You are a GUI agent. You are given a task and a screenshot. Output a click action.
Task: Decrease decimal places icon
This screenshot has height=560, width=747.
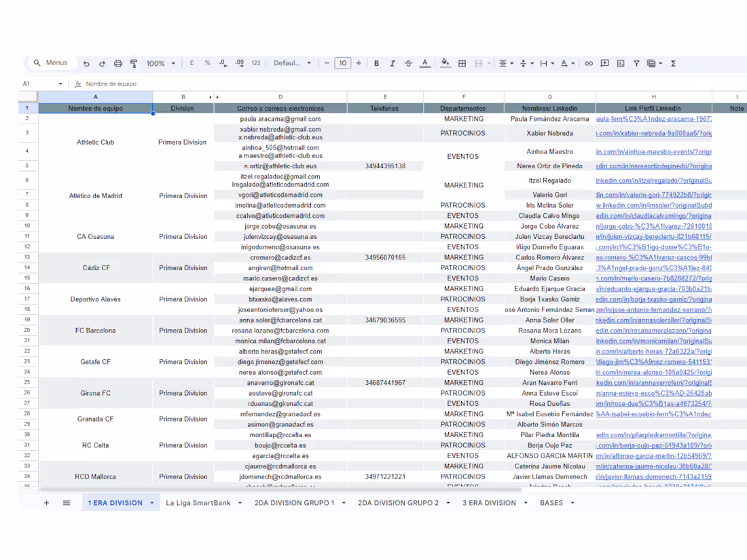(x=223, y=63)
